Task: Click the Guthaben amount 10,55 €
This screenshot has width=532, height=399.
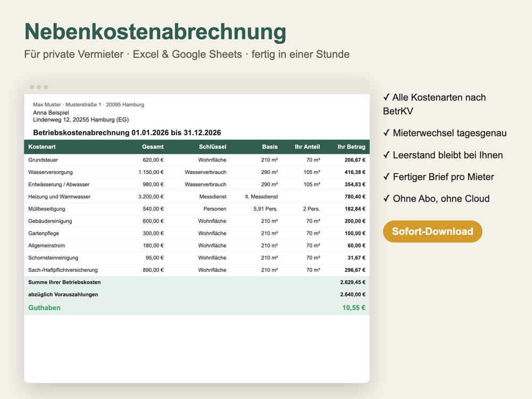Action: (x=354, y=307)
